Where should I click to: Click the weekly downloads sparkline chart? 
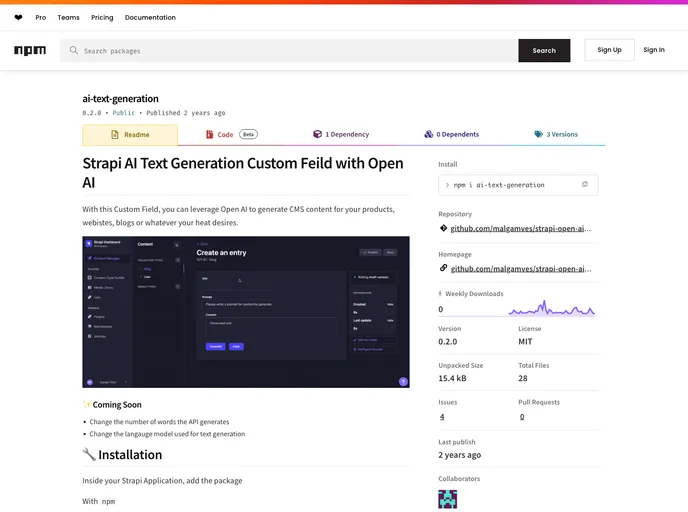click(552, 308)
